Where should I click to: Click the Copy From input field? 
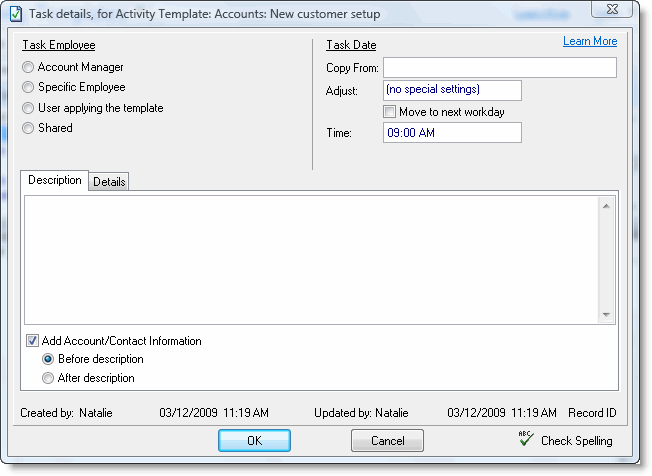(499, 68)
